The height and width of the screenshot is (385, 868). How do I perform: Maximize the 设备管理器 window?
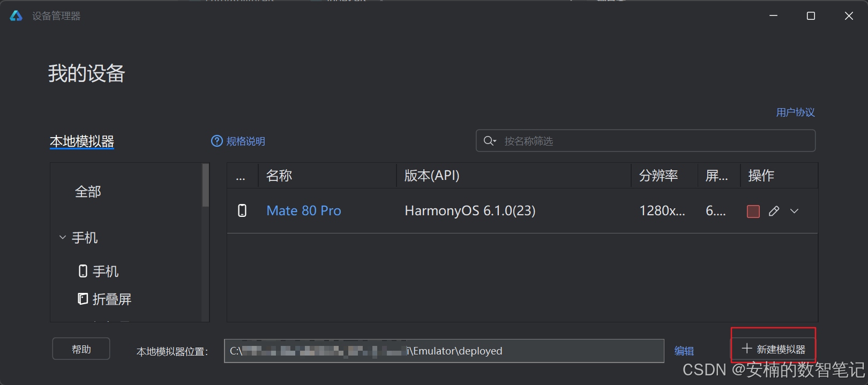click(x=811, y=16)
